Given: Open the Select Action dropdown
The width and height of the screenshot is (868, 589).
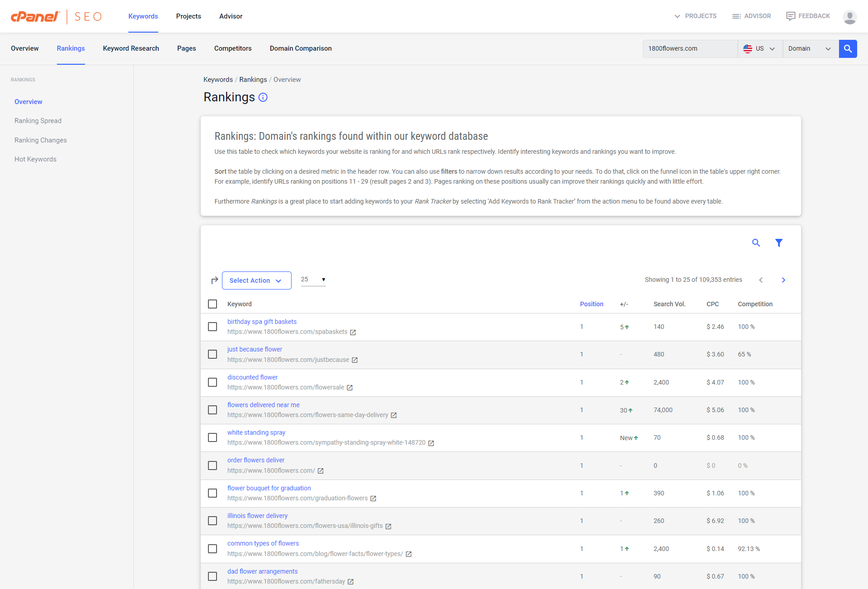Looking at the screenshot, I should pyautogui.click(x=256, y=280).
